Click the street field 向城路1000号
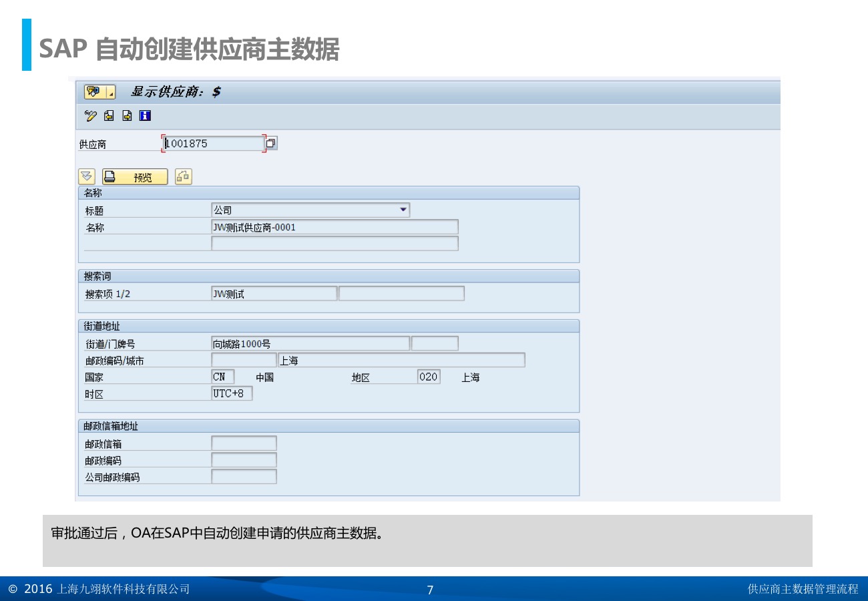The width and height of the screenshot is (868, 601). (x=310, y=344)
